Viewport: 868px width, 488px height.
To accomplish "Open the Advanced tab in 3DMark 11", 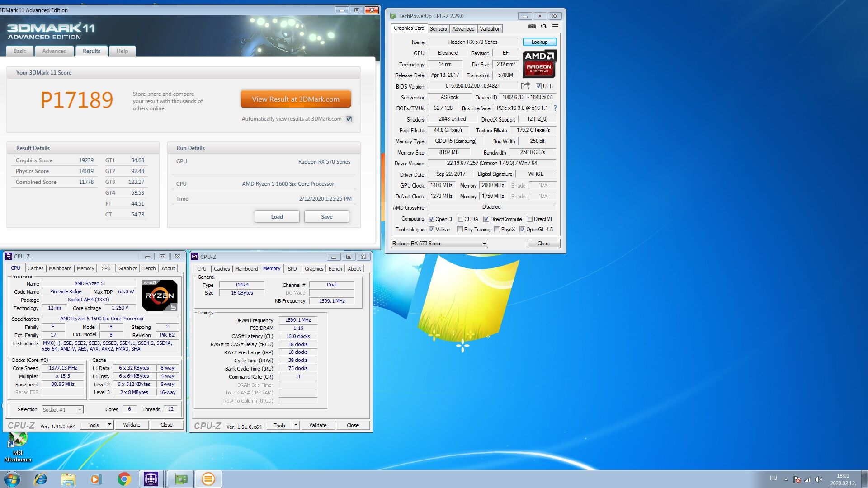I will (54, 51).
